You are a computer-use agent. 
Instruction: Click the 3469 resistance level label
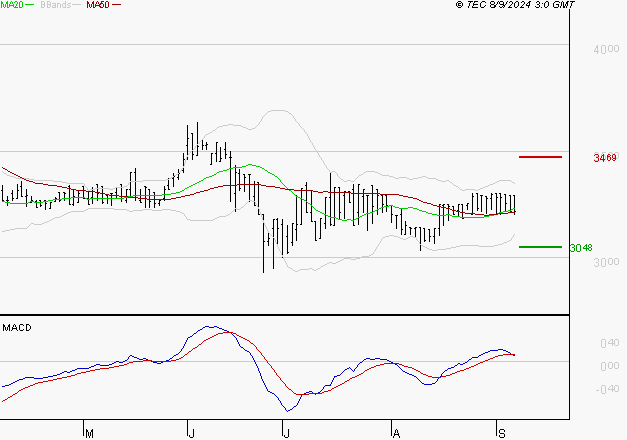click(605, 158)
